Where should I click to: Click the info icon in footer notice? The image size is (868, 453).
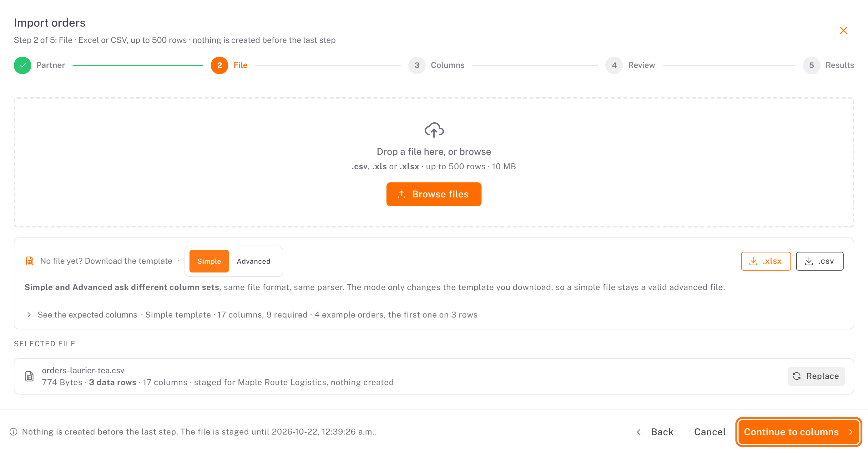(x=13, y=432)
